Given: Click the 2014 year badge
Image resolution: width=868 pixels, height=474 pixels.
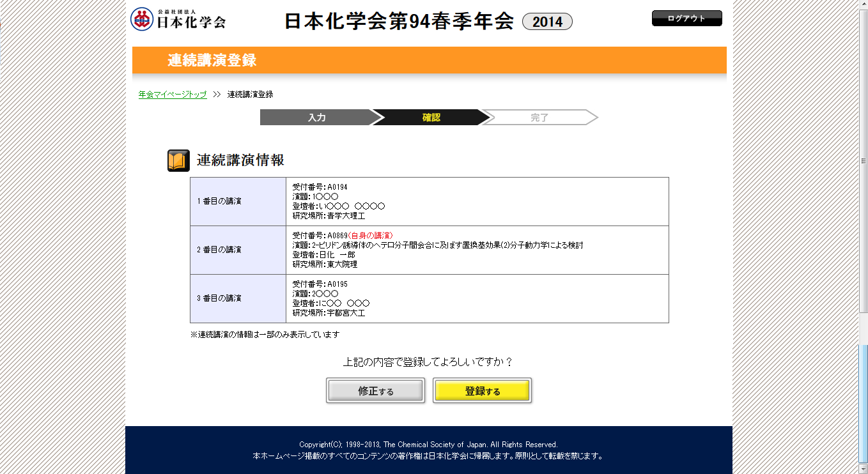Looking at the screenshot, I should [547, 22].
